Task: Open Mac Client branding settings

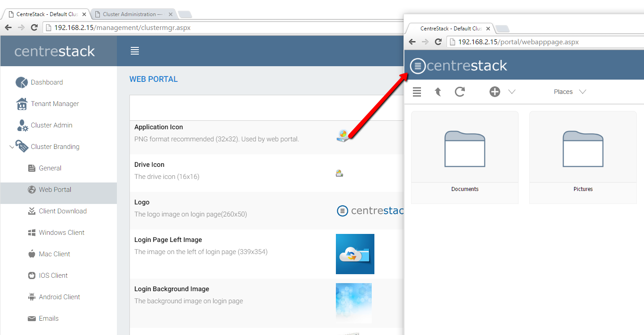Action: tap(55, 254)
